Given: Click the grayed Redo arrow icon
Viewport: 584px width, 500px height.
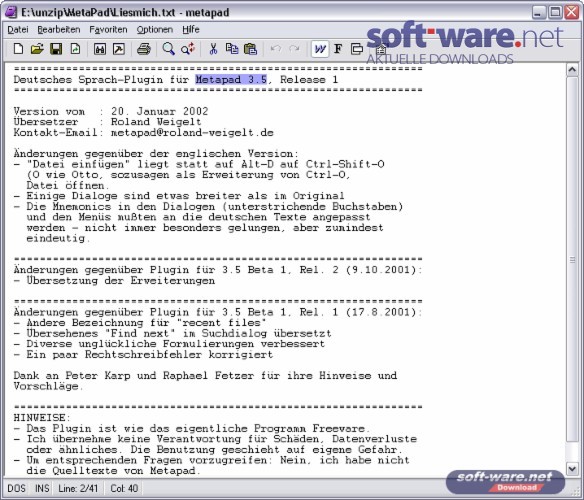Looking at the screenshot, I should [x=295, y=49].
